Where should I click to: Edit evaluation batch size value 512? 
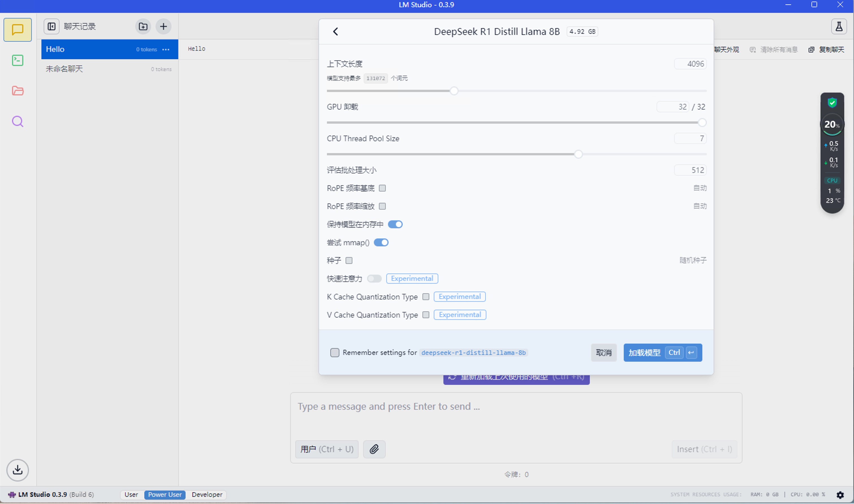pyautogui.click(x=690, y=170)
